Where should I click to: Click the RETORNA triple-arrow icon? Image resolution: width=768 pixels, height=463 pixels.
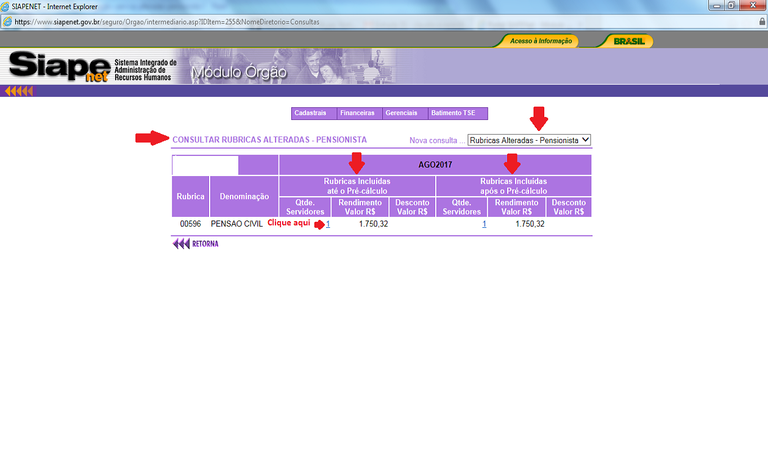[x=181, y=243]
